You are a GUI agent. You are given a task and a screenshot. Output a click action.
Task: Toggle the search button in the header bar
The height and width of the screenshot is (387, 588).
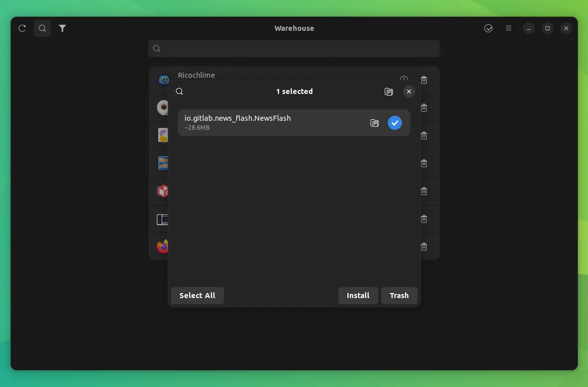[42, 28]
